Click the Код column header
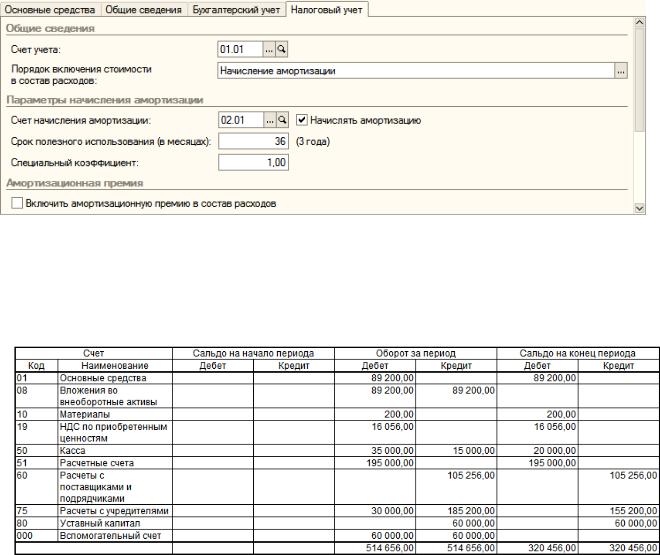 [36, 365]
